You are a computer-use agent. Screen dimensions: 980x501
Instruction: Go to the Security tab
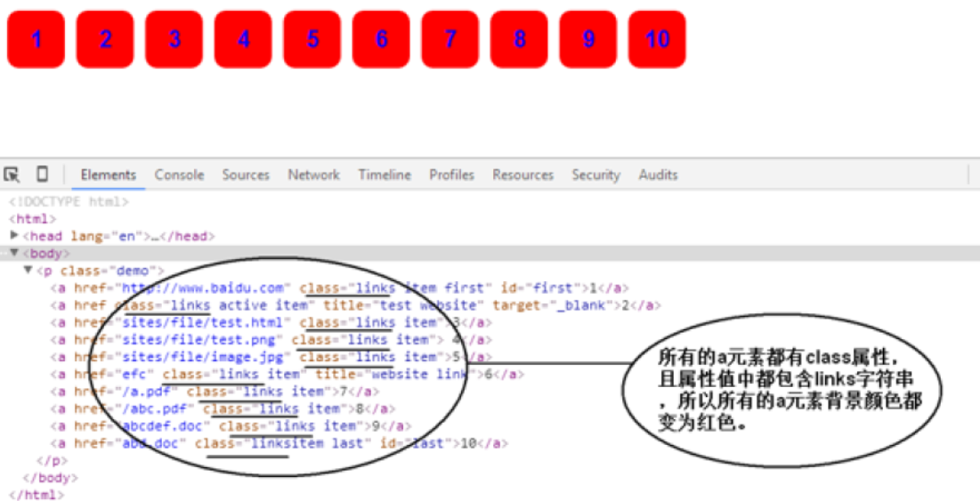pyautogui.click(x=595, y=175)
